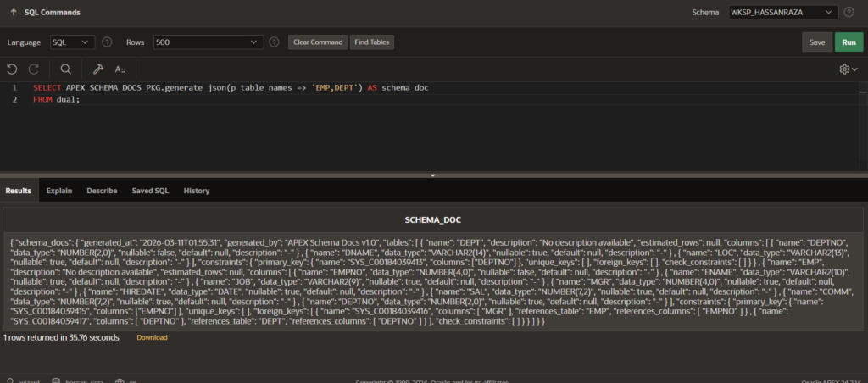
Task: Toggle the autocomplete A icon
Action: (x=121, y=69)
